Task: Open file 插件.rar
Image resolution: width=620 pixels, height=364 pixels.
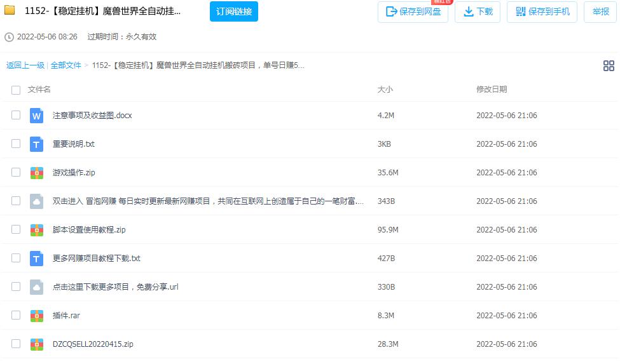Action: [x=66, y=316]
